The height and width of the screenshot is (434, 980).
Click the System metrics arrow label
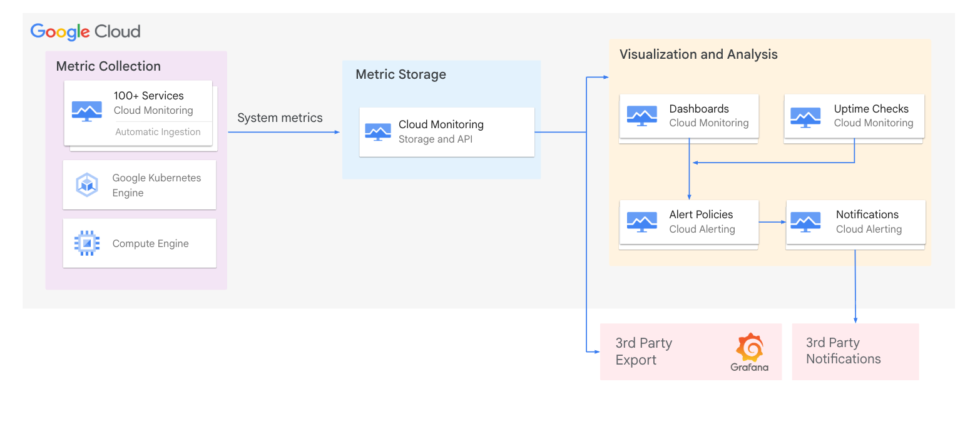click(280, 118)
